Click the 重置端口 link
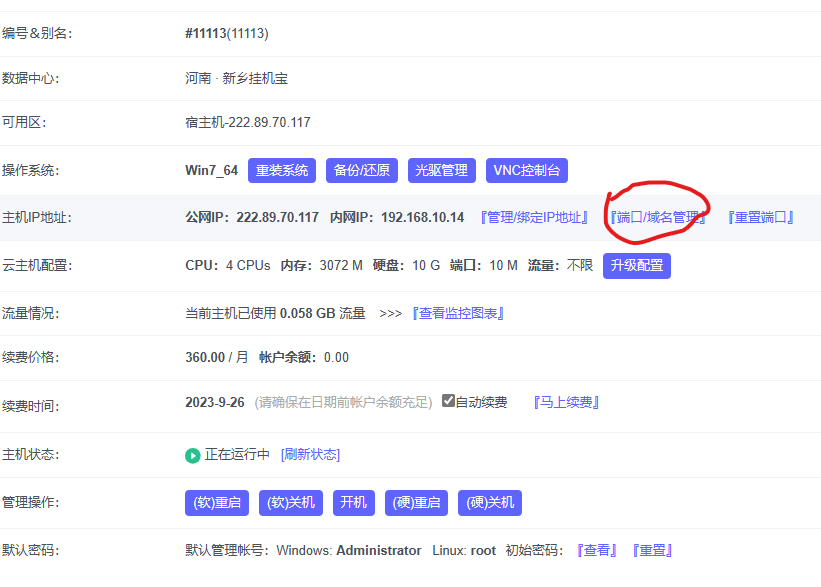This screenshot has width=821, height=587. [x=761, y=217]
